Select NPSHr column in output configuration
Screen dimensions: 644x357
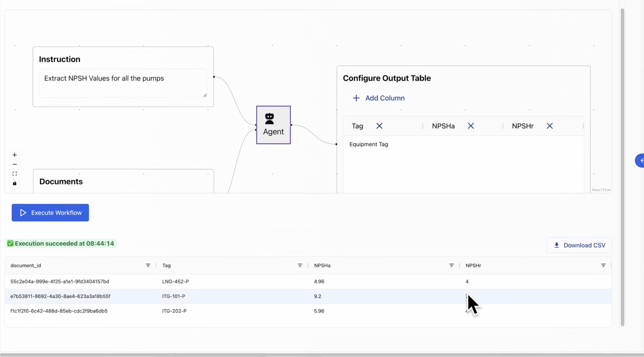tap(522, 126)
